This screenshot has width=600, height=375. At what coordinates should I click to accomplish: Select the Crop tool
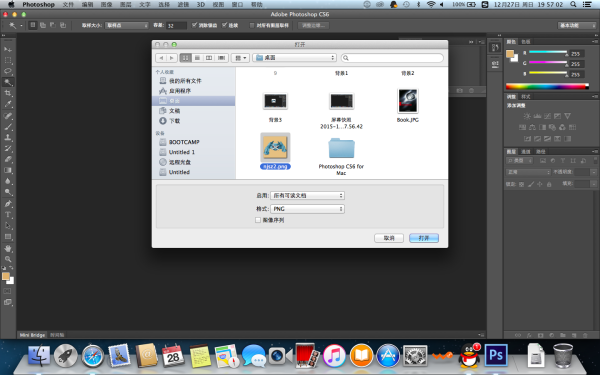(x=8, y=93)
